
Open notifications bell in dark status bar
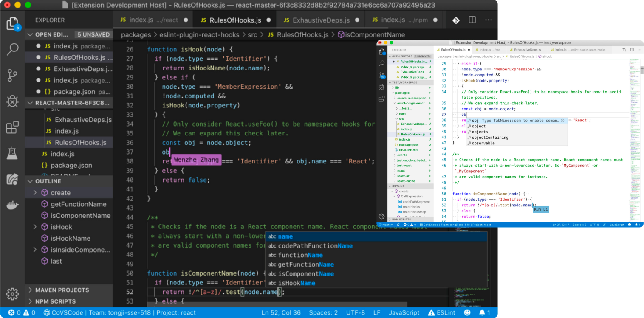(x=485, y=312)
